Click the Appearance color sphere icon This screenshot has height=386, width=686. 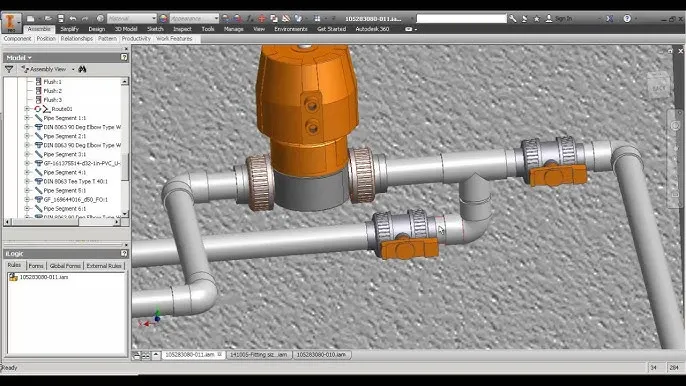point(164,18)
